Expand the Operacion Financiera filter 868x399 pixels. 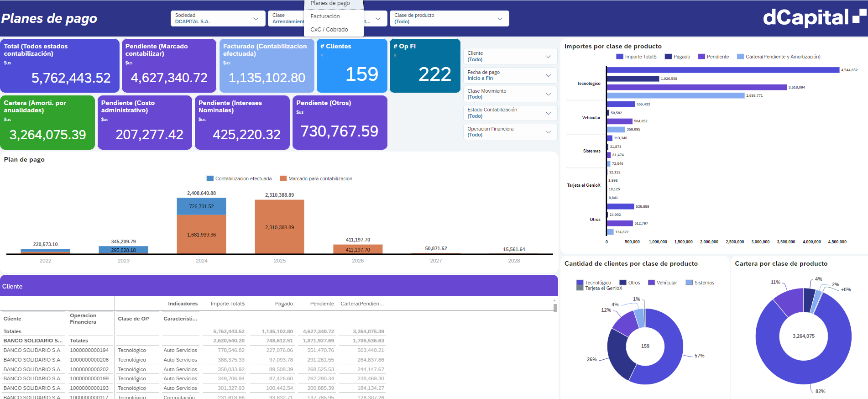pos(510,132)
